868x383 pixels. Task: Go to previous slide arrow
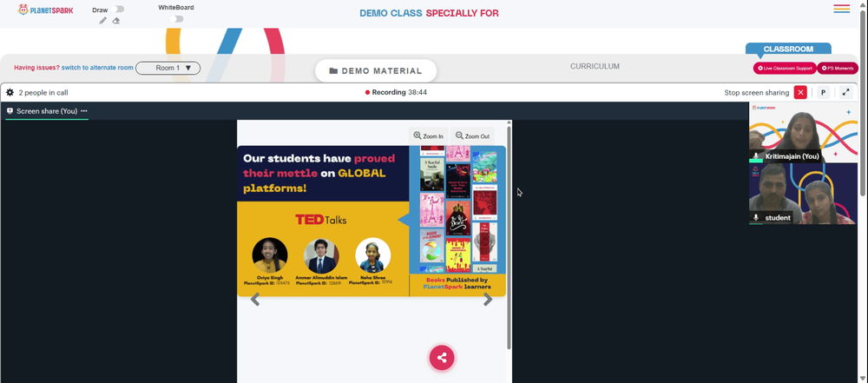pos(254,300)
